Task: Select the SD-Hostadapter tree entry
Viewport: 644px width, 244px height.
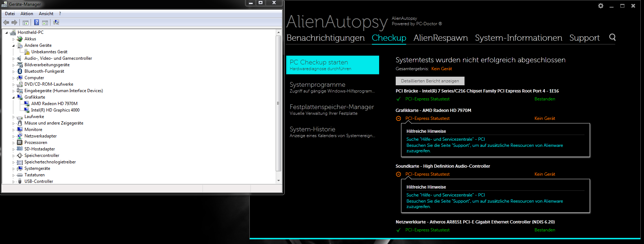Action: click(x=40, y=149)
